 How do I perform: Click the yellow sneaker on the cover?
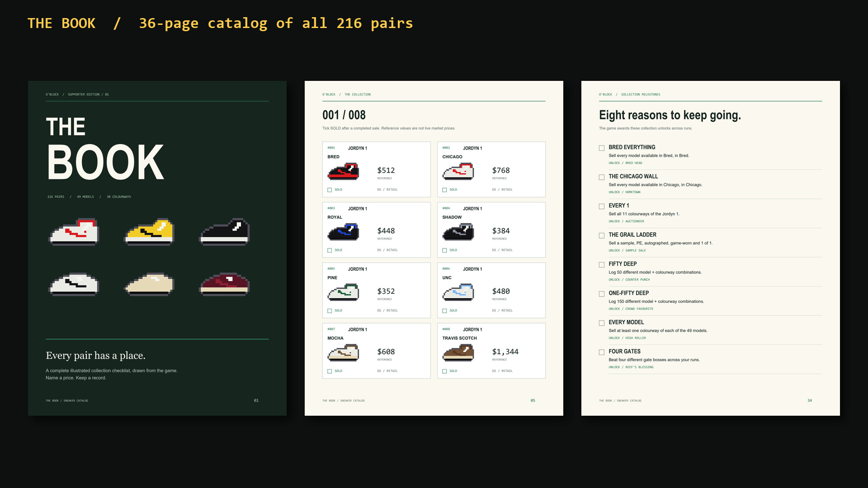click(x=149, y=232)
